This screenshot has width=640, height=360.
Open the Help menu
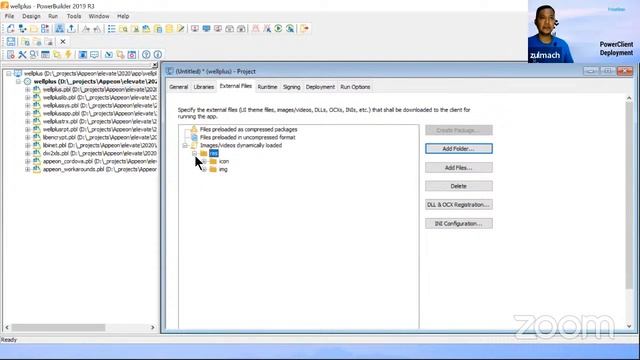pos(123,16)
